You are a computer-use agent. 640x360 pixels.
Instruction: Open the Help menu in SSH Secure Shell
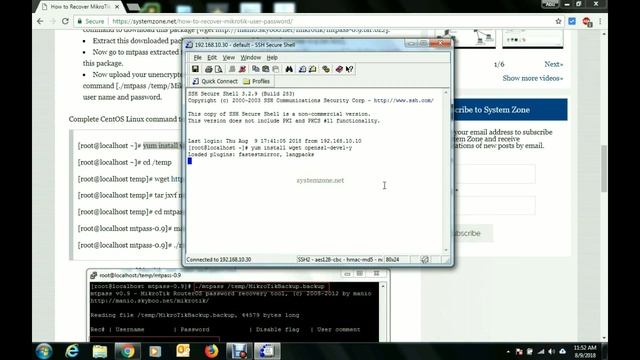272,58
